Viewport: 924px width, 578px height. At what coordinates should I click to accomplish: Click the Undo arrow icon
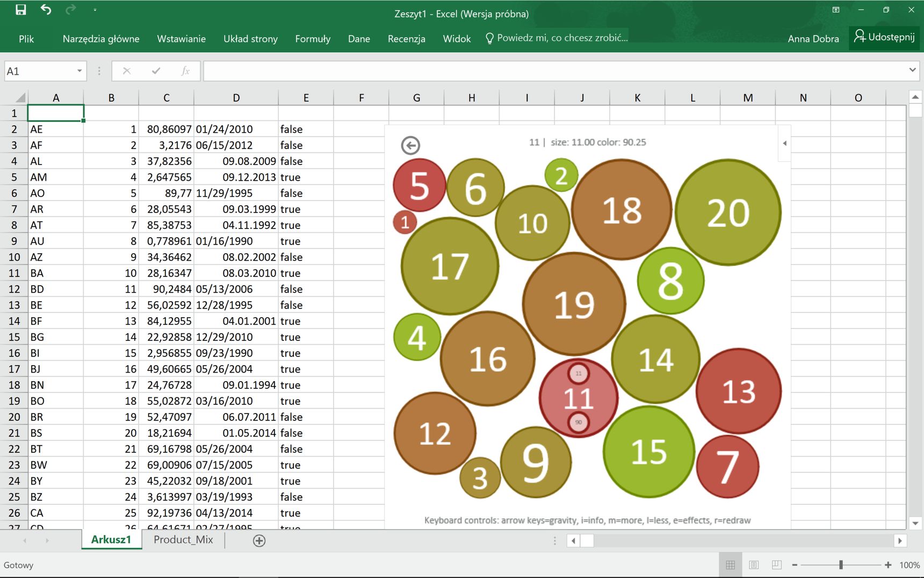[46, 10]
